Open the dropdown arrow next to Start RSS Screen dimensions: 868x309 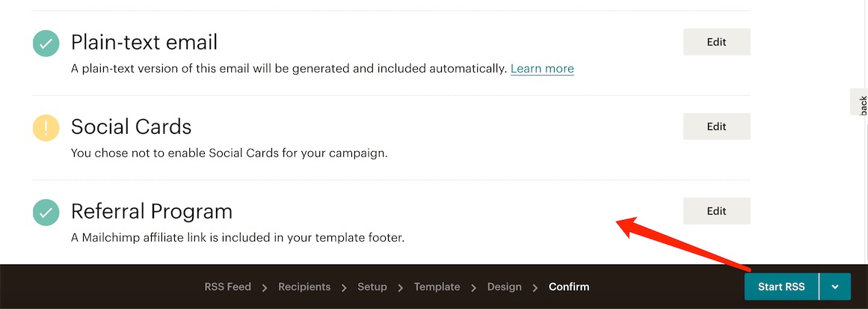tap(835, 287)
